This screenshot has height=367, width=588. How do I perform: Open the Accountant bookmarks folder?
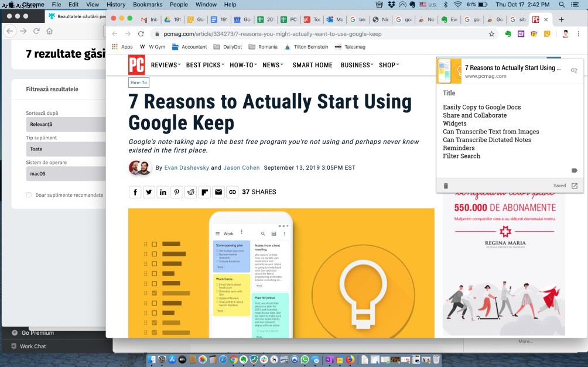tap(189, 47)
